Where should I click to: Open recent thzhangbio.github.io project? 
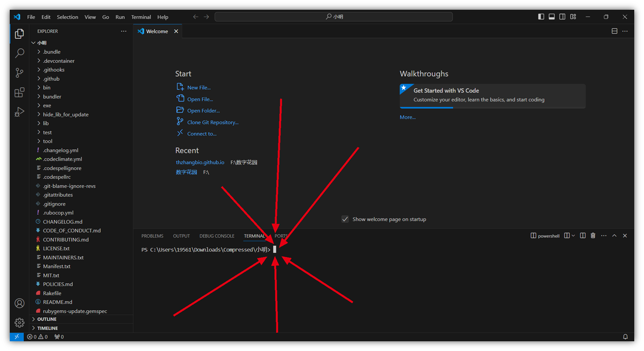tap(200, 162)
